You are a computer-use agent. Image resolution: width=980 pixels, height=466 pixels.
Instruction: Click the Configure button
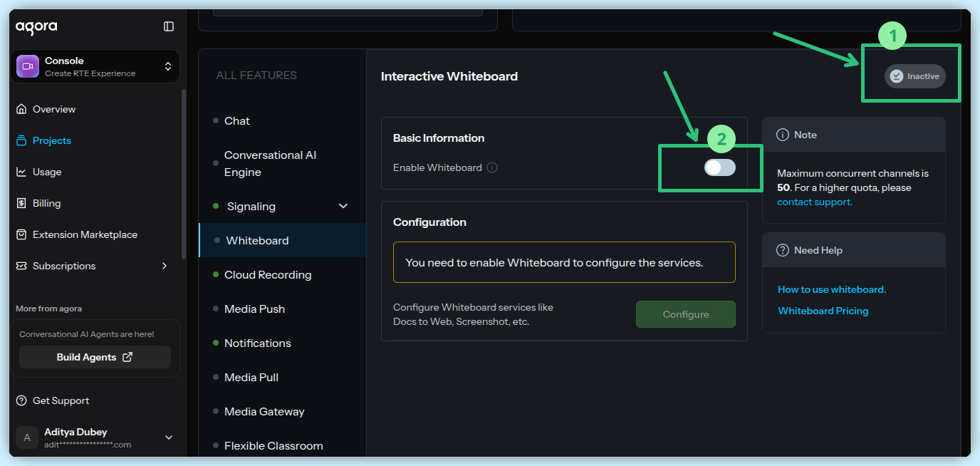point(685,314)
